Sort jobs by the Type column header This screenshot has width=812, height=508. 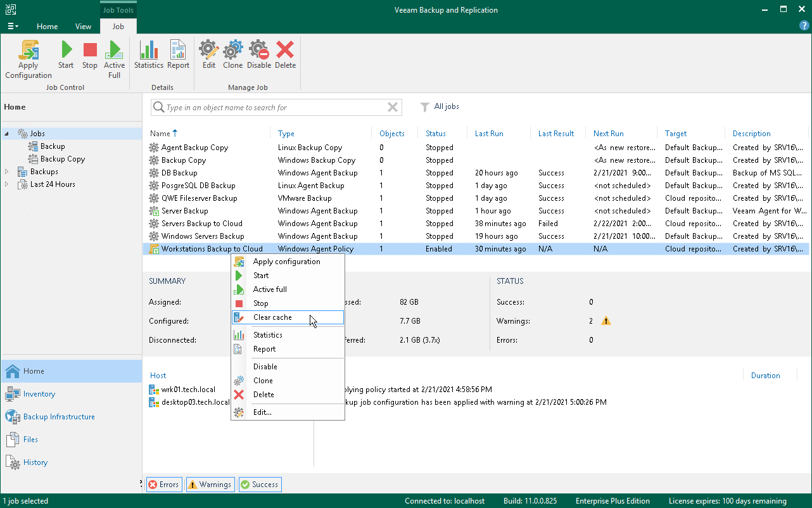tap(286, 134)
